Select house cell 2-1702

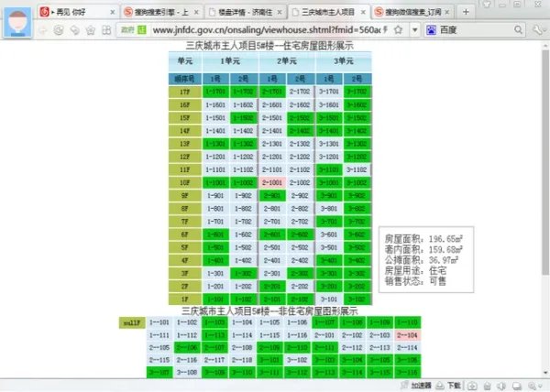coord(300,92)
